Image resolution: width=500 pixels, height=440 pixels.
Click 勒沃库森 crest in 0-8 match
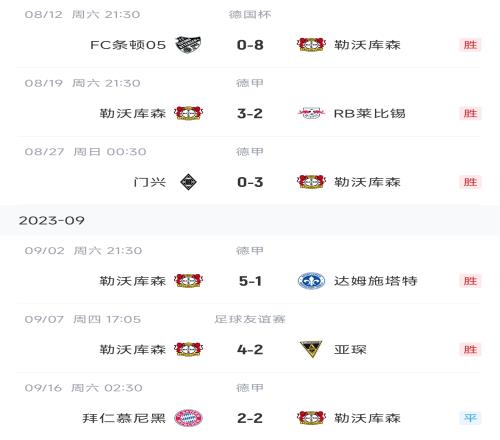coord(311,45)
